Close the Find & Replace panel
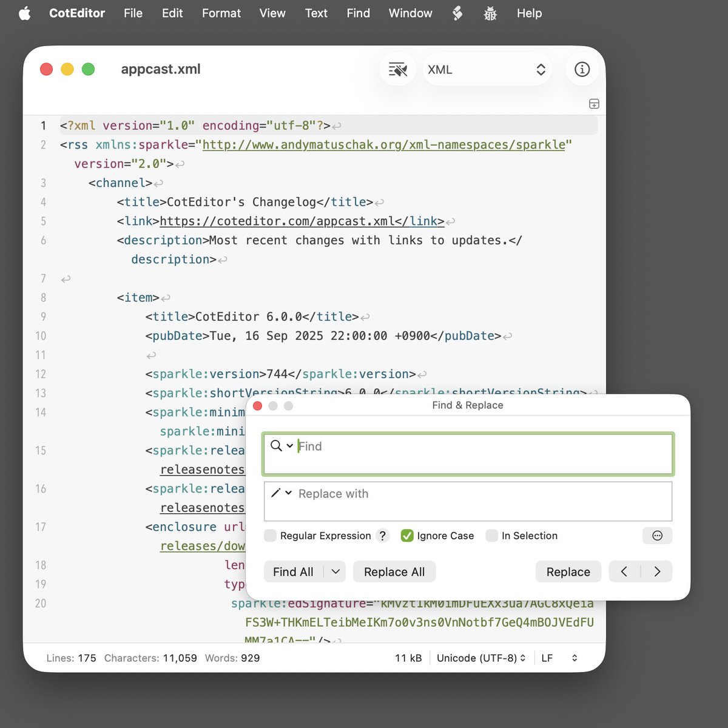Screen dimensions: 728x728 [x=257, y=405]
